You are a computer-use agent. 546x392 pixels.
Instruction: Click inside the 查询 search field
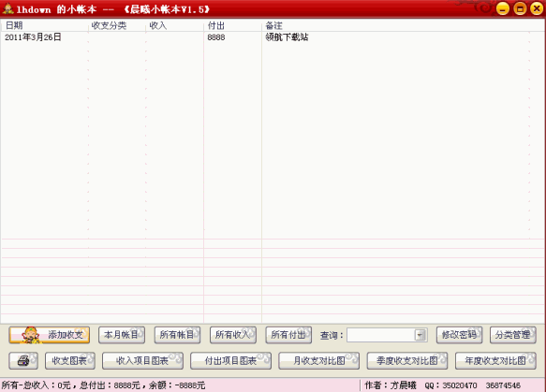380,335
